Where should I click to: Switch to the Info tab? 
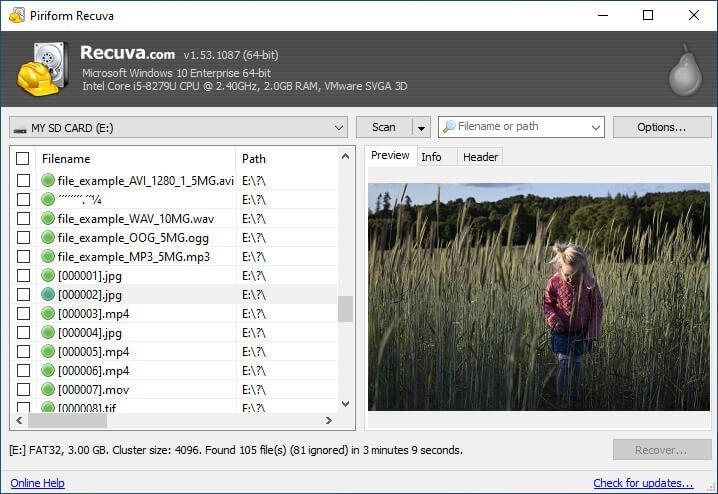431,157
